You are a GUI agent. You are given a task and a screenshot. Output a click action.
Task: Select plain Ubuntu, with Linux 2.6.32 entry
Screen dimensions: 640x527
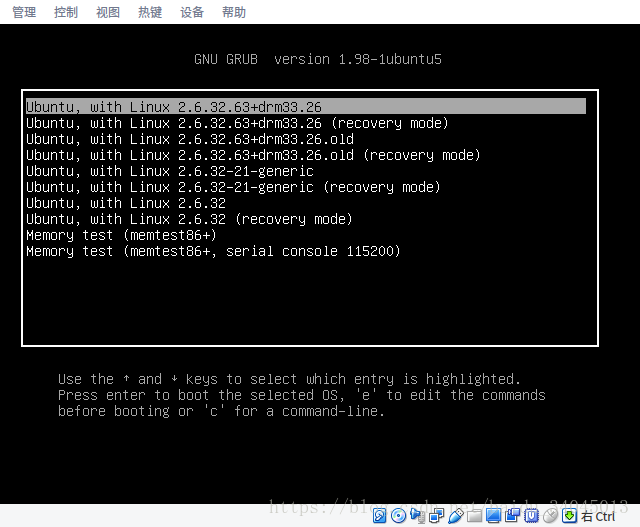pos(126,203)
